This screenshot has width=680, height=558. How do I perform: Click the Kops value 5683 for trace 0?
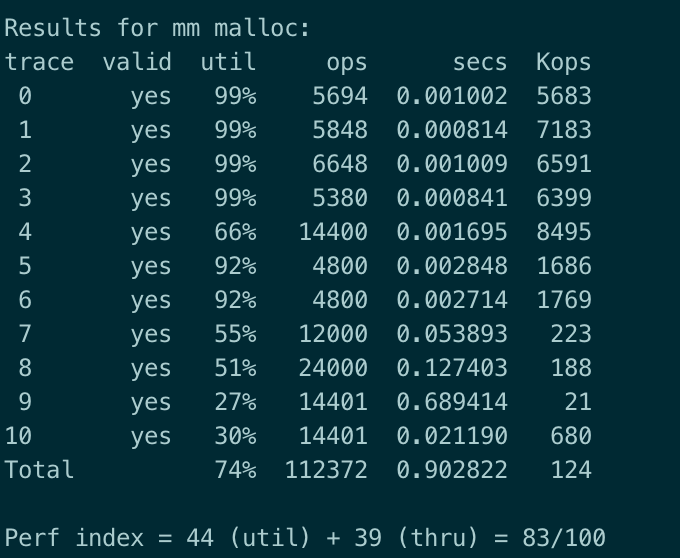coord(564,96)
